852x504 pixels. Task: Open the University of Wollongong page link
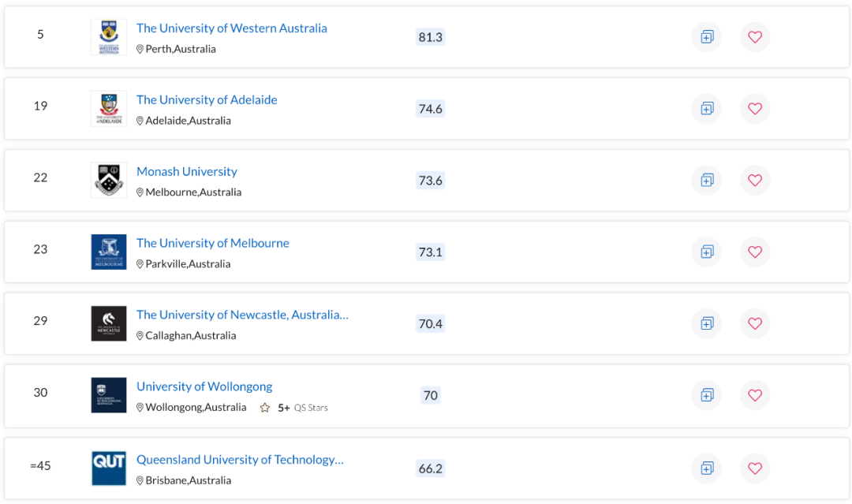[x=204, y=386]
